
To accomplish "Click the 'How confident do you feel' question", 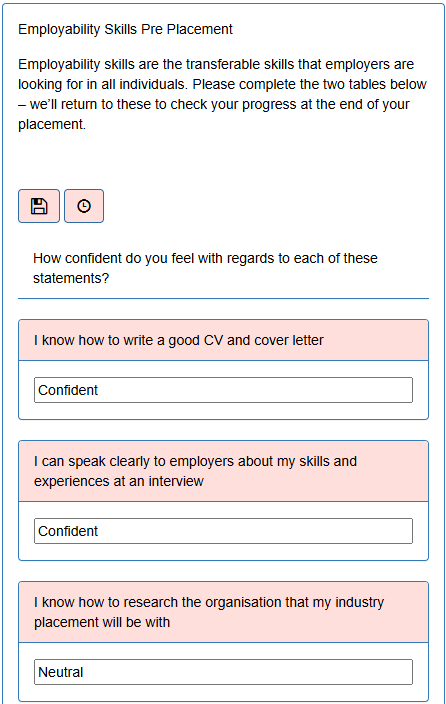I will click(205, 268).
